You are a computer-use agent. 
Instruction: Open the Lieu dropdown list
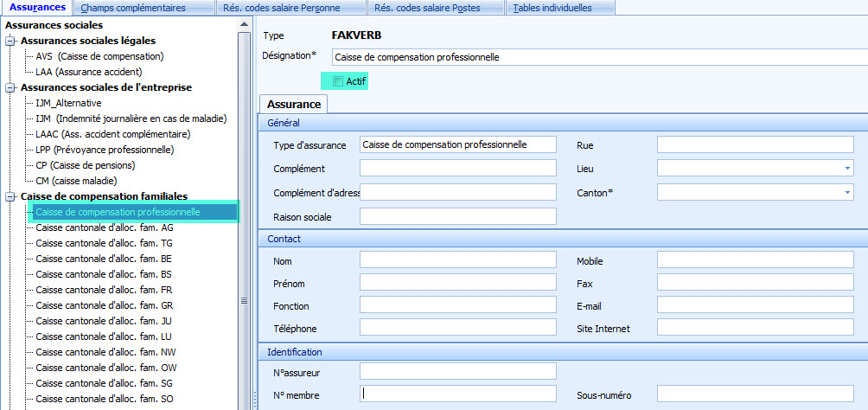[847, 169]
